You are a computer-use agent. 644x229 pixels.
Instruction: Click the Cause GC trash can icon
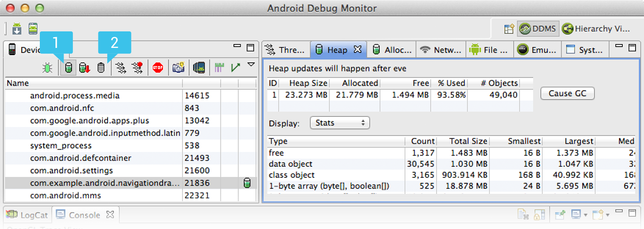(x=101, y=68)
